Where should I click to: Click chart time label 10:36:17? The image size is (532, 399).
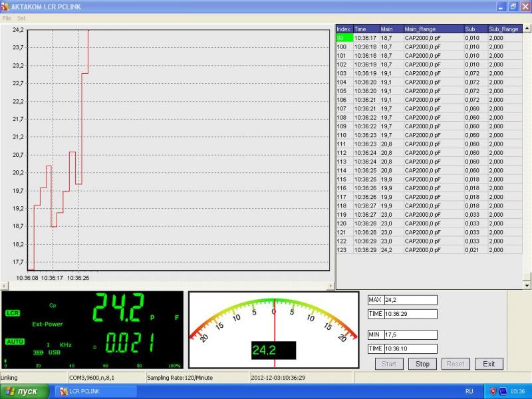(52, 278)
